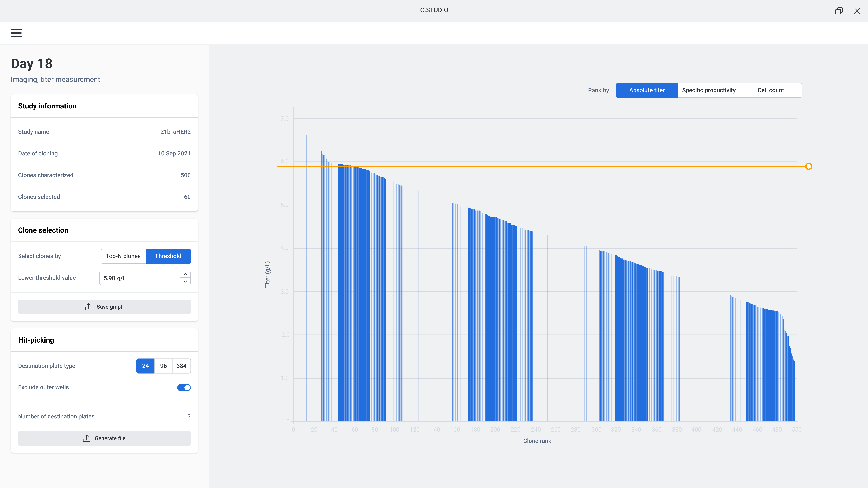Image resolution: width=868 pixels, height=488 pixels.
Task: Rank clones by Cell count
Action: (771, 90)
